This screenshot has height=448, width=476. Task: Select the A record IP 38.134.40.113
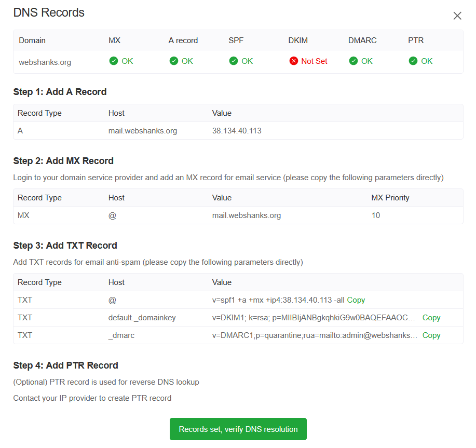(x=237, y=131)
